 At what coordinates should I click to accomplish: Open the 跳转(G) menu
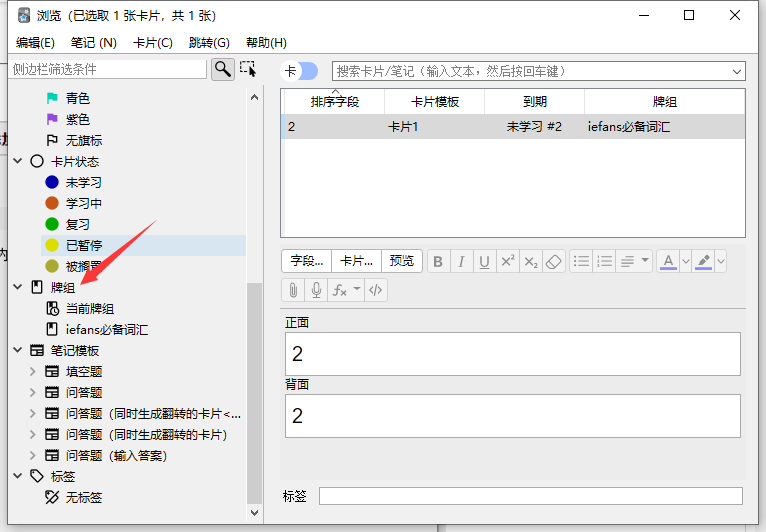coord(208,43)
